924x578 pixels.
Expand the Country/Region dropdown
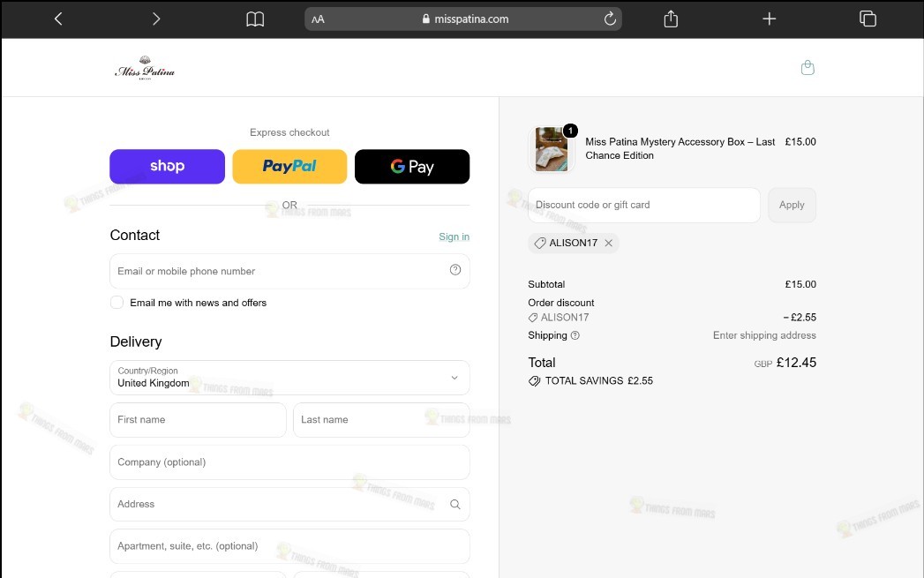[289, 378]
